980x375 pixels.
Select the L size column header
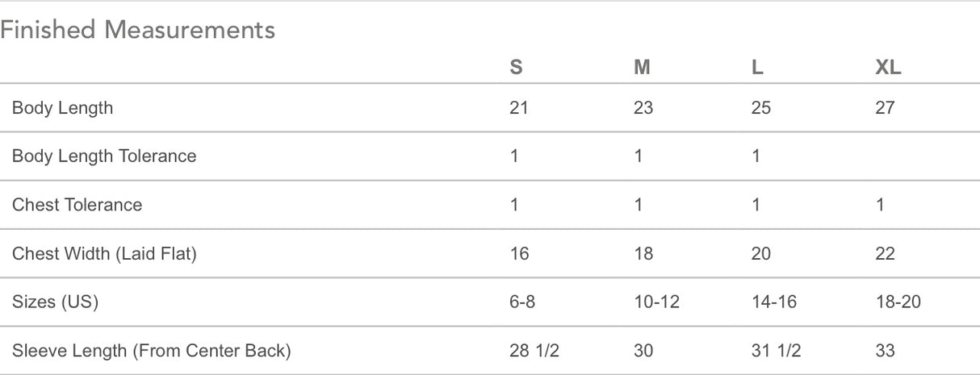757,68
